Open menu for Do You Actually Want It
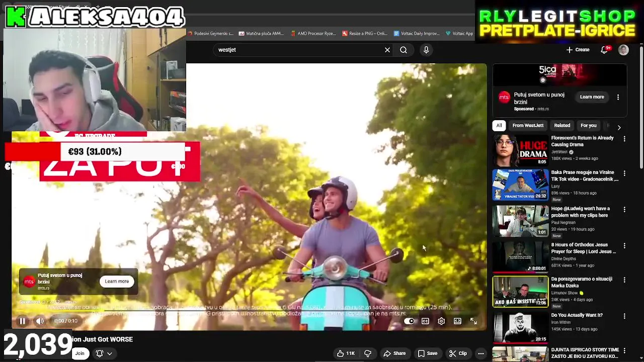This screenshot has height=362, width=644. pos(624,316)
